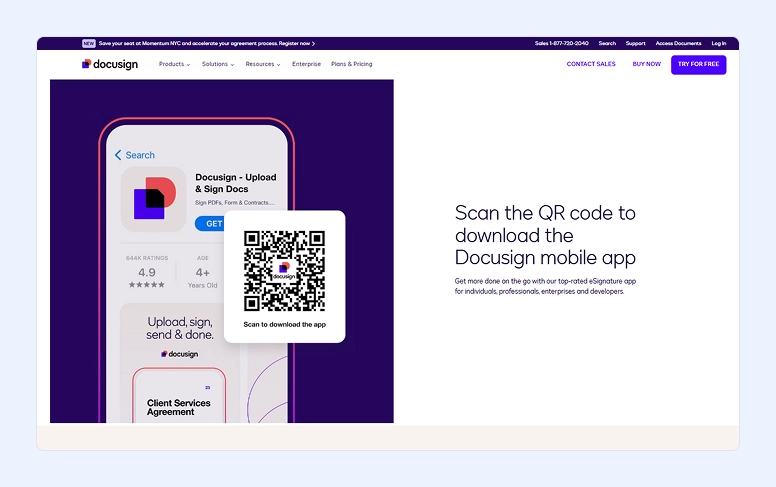Click the Sales phone number
The width and height of the screenshot is (776, 487).
click(561, 44)
